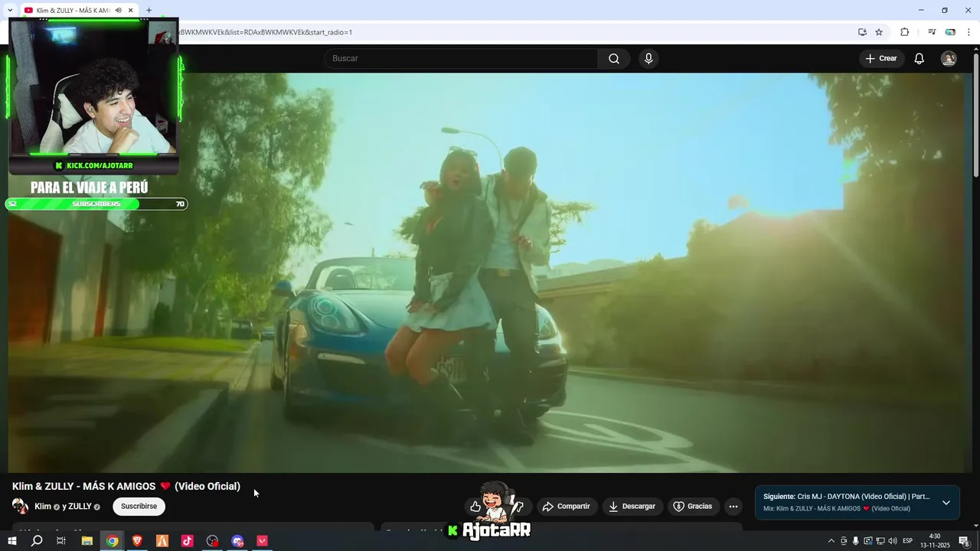Open the tab search dropdown arrow
The width and height of the screenshot is (980, 551).
point(10,10)
